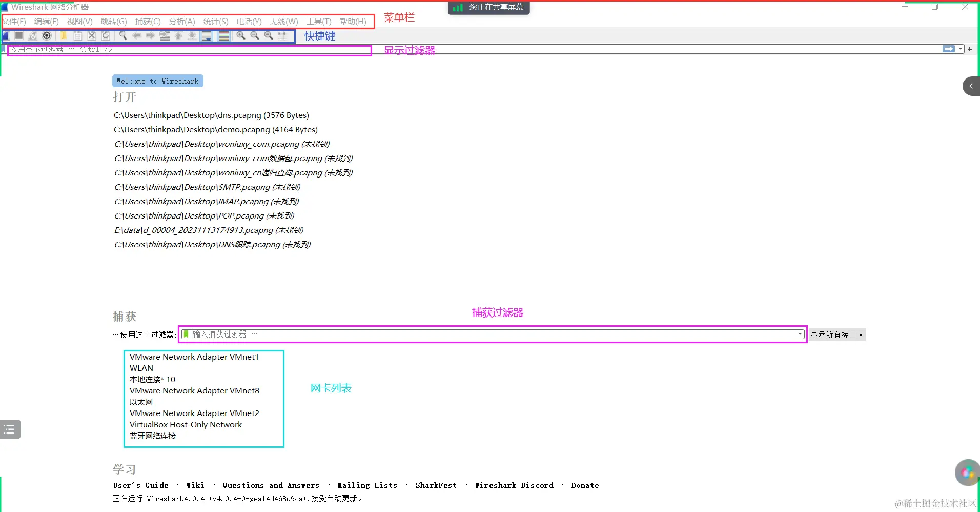Find a packet with the magnifier icon
This screenshot has width=980, height=512.
tap(123, 35)
